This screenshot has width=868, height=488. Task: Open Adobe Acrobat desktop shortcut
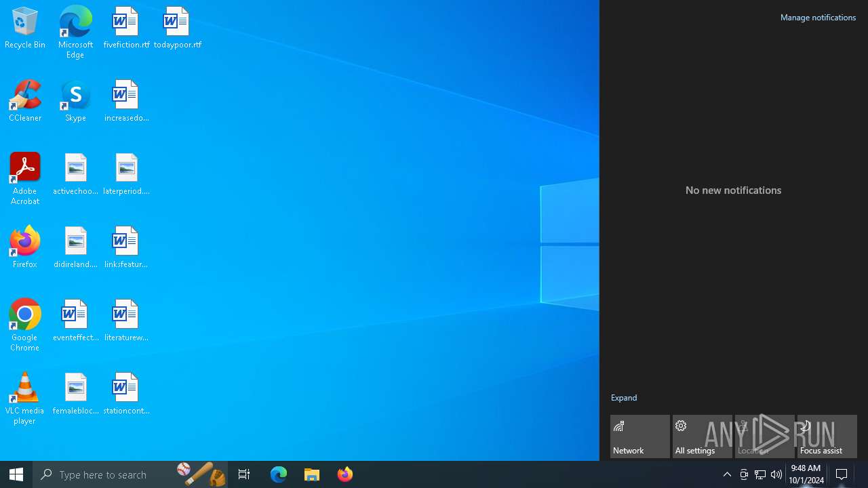pos(25,179)
